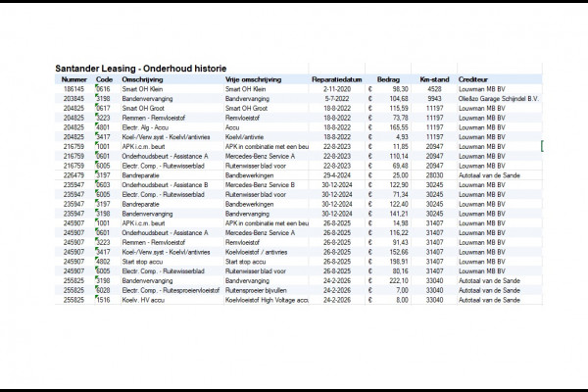Select amount cell 25,00
This screenshot has width=588, height=392.
coord(400,175)
